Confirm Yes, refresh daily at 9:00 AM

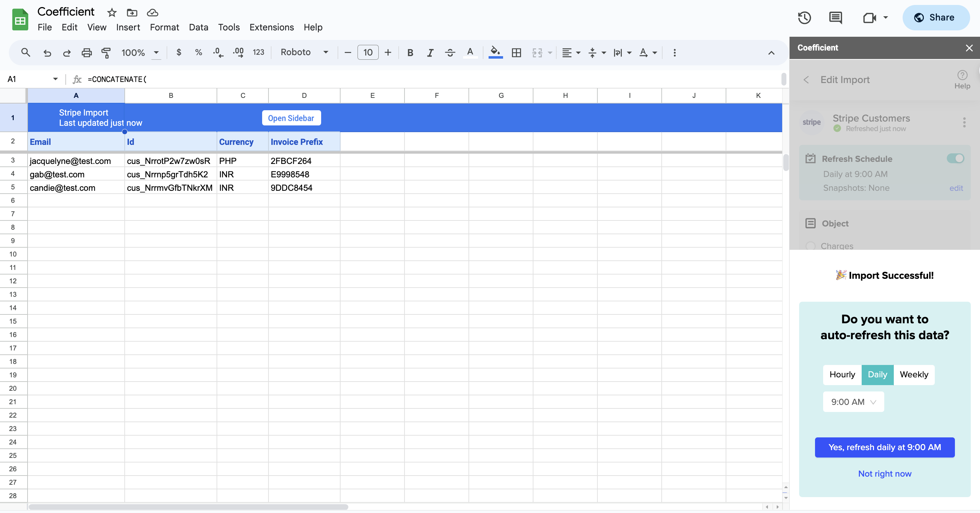tap(885, 447)
